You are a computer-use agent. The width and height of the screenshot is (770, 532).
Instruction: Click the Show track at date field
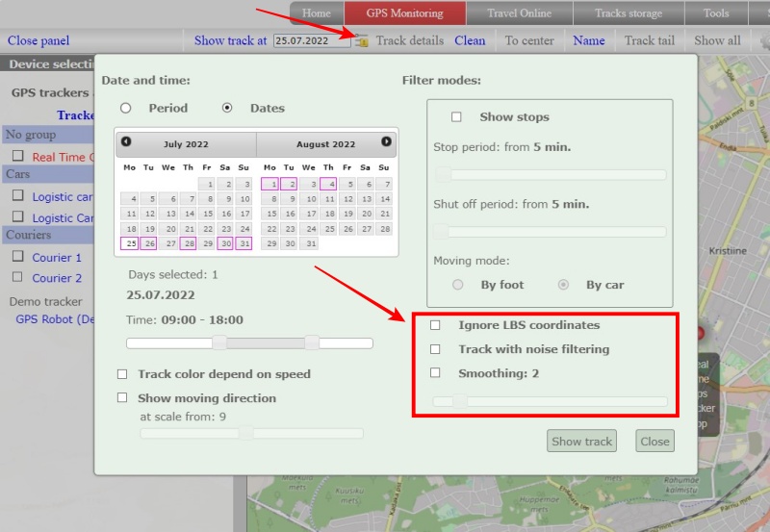point(311,41)
